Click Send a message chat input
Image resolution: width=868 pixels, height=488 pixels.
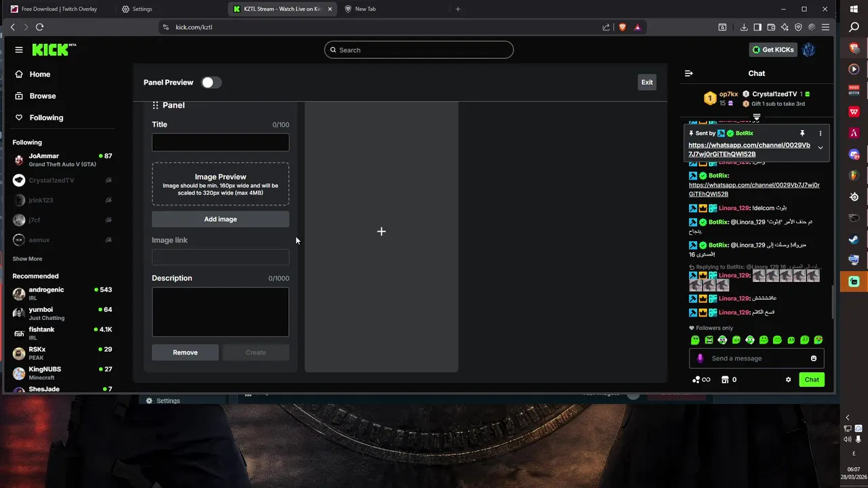(757, 358)
